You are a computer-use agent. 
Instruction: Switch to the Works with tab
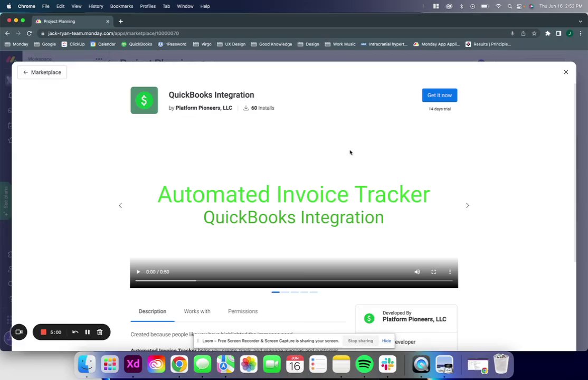tap(197, 311)
